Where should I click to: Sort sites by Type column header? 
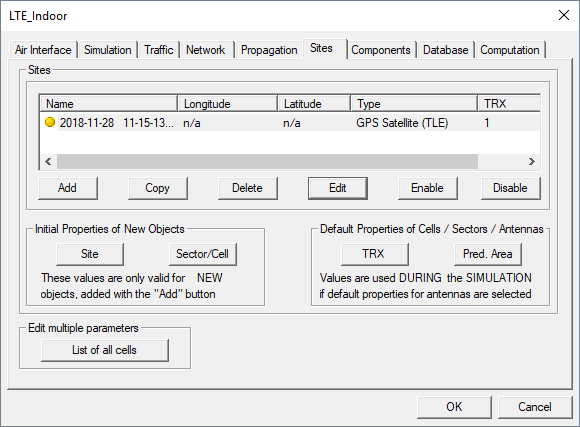414,104
